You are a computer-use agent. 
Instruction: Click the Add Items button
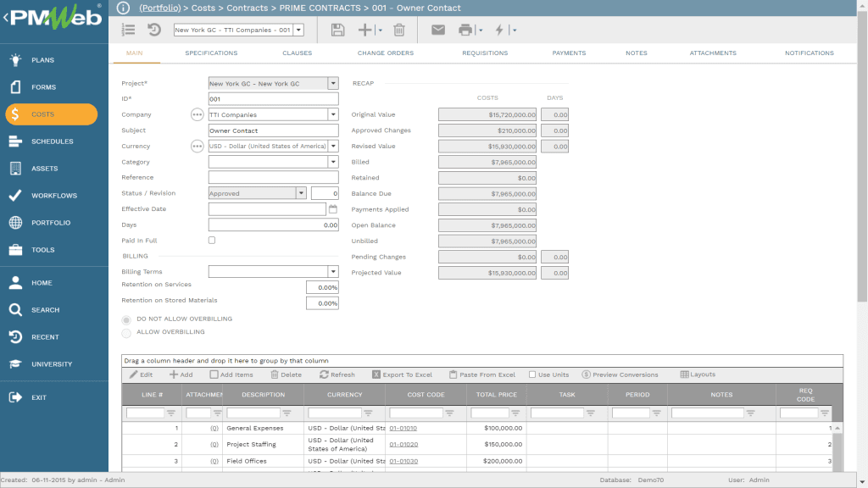pos(231,374)
